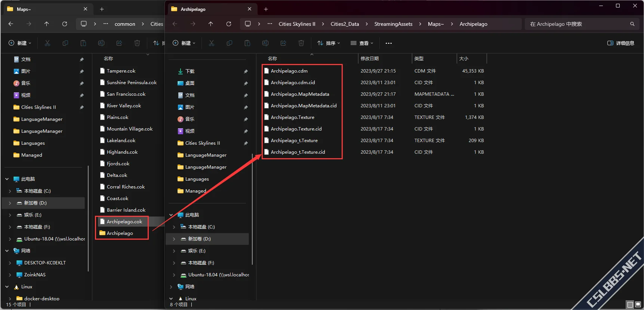644x310 pixels.
Task: Open 排序 sort dropdown in Archipelago window
Action: pos(329,43)
